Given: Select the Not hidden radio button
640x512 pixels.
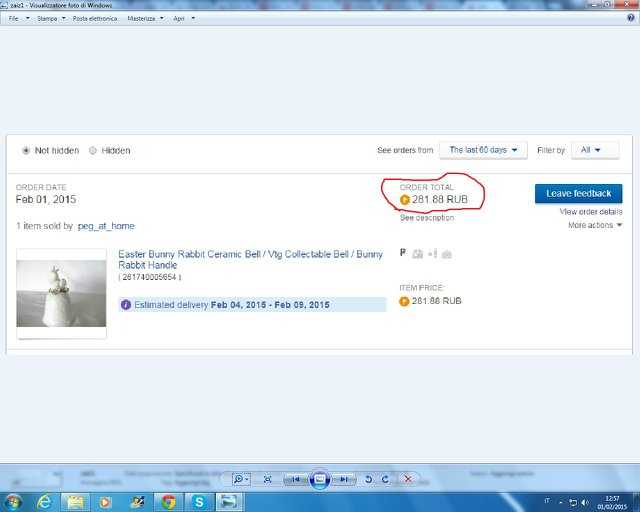Looking at the screenshot, I should tap(26, 151).
